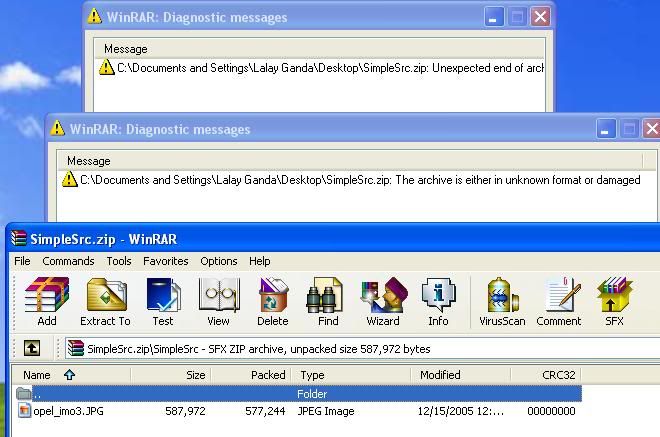
Task: Open the View tool
Action: click(x=218, y=301)
